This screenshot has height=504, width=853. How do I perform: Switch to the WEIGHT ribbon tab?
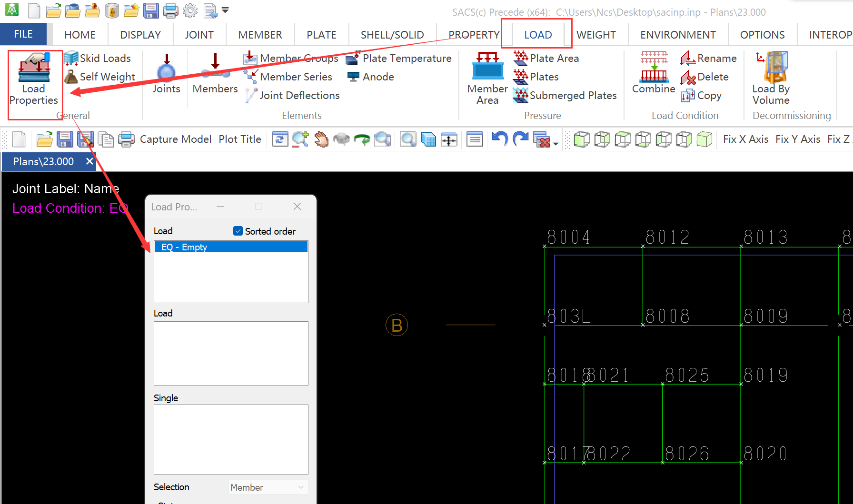[x=596, y=35]
